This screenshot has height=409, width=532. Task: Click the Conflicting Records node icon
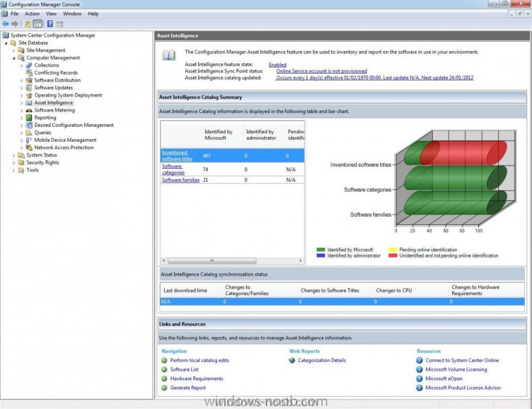29,72
